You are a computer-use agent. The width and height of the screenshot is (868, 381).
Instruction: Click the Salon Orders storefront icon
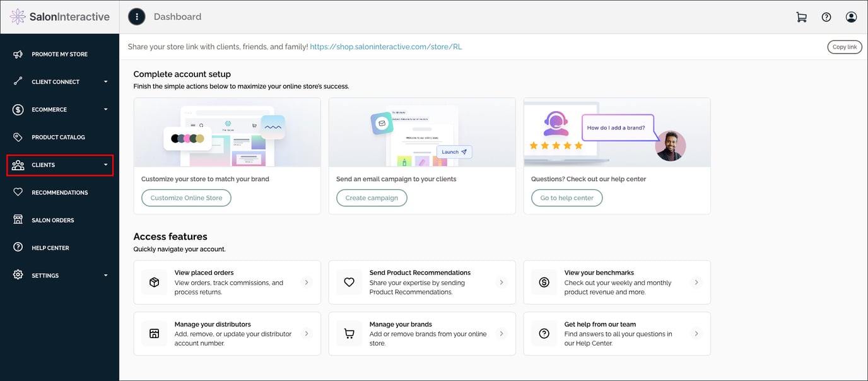(18, 220)
